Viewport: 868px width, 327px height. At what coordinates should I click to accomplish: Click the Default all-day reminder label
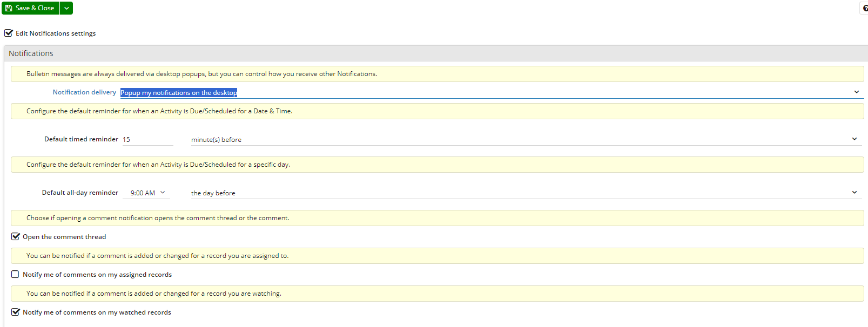[x=80, y=193]
